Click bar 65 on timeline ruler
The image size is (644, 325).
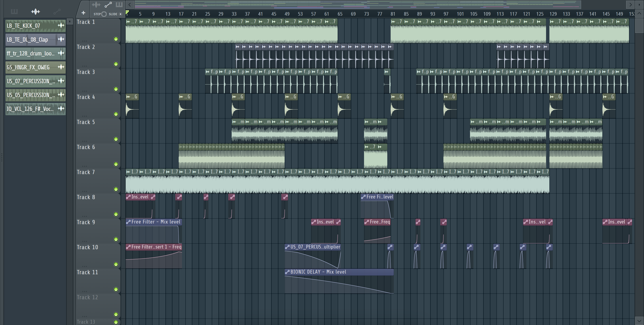pos(340,14)
